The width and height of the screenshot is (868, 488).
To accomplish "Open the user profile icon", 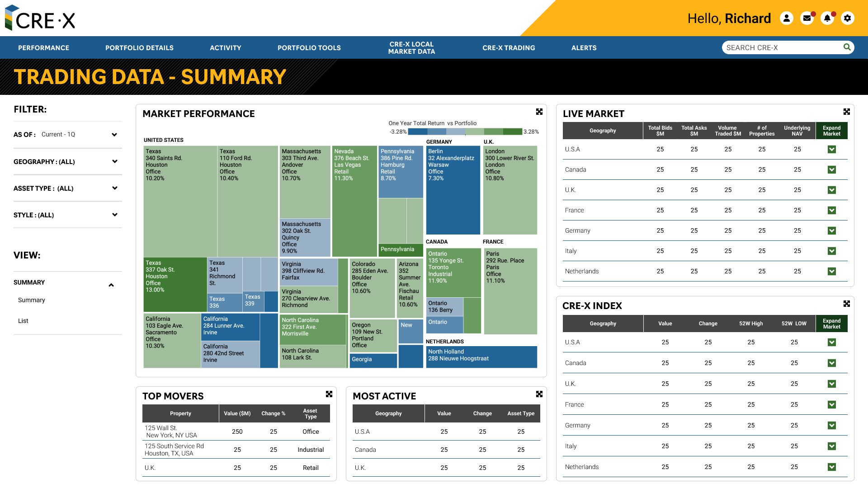I will coord(787,18).
